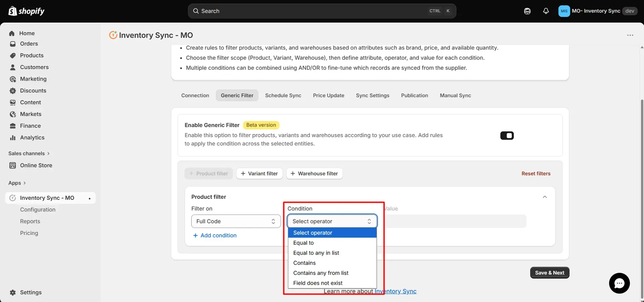
Task: Click the Condition Select operator dropdown
Action: pos(332,221)
